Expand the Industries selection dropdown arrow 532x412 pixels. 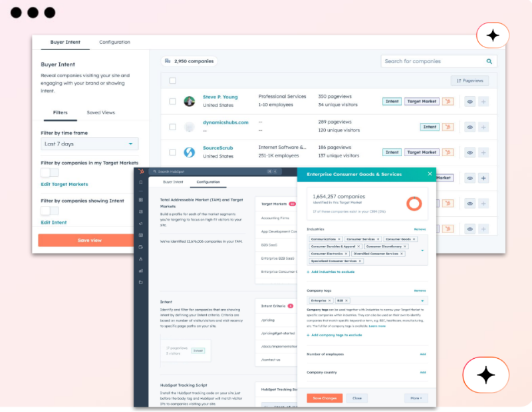tap(422, 251)
